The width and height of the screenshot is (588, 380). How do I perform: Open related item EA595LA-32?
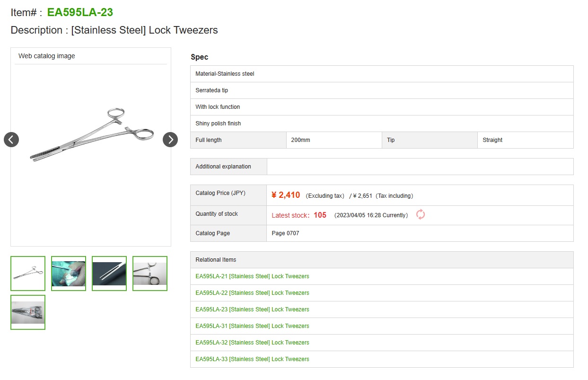(252, 343)
